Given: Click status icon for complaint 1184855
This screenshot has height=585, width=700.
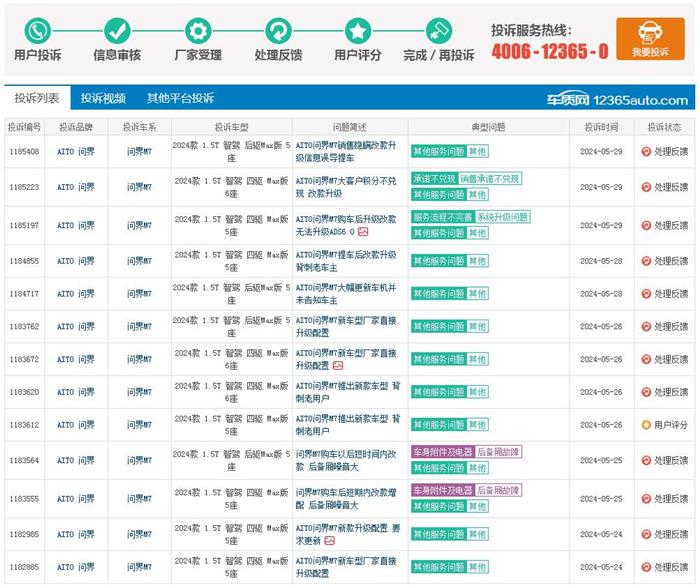Looking at the screenshot, I should coord(646,261).
